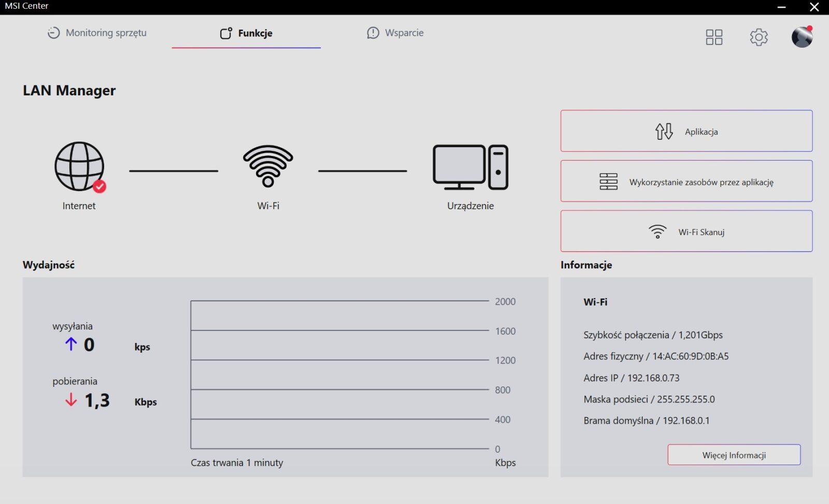Click the Adres fizyczny MAC address line
The height and width of the screenshot is (504, 829).
[x=656, y=356]
